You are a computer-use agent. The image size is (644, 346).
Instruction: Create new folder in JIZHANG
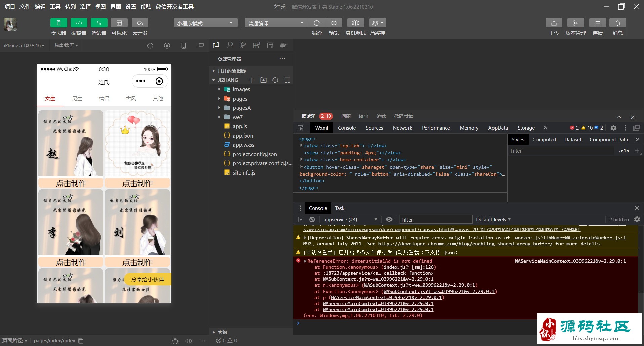(264, 80)
